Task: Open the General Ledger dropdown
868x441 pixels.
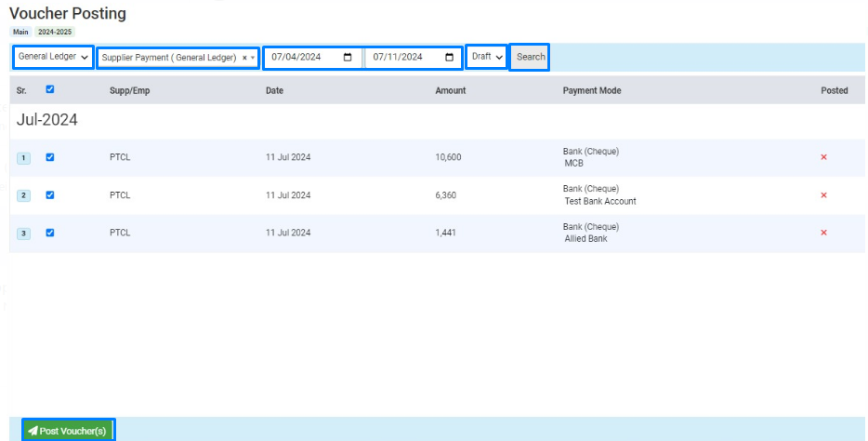Action: [x=53, y=57]
